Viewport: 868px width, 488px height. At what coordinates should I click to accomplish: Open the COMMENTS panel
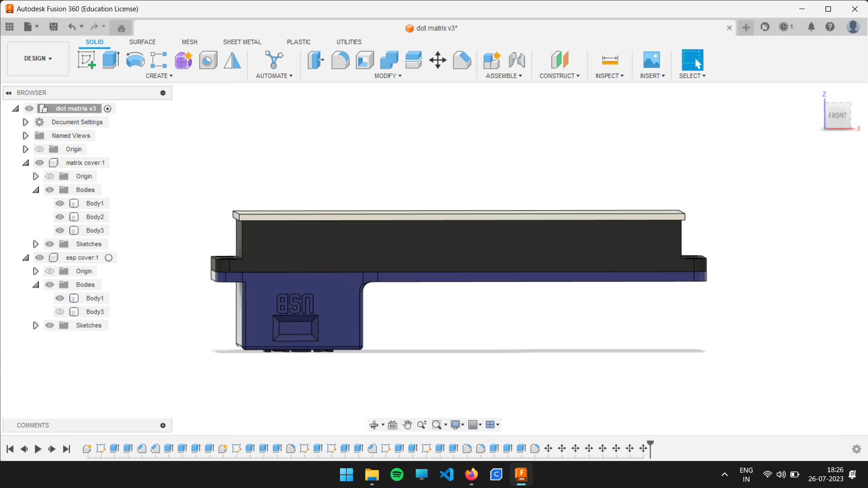click(33, 425)
